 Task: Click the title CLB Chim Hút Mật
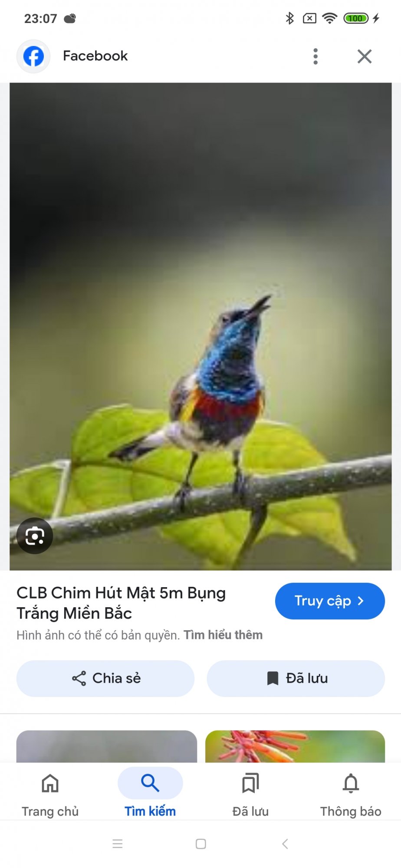(x=121, y=603)
